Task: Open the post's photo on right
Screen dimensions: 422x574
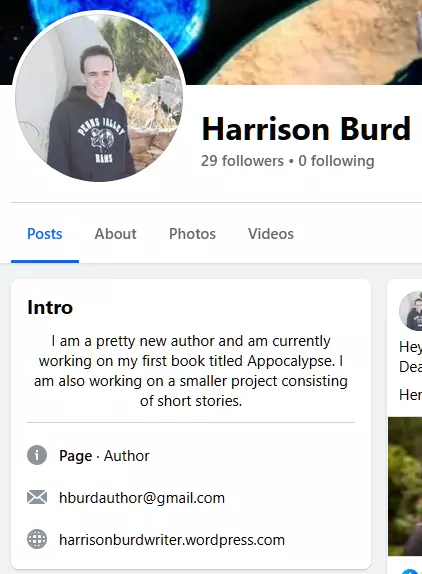Action: point(405,486)
